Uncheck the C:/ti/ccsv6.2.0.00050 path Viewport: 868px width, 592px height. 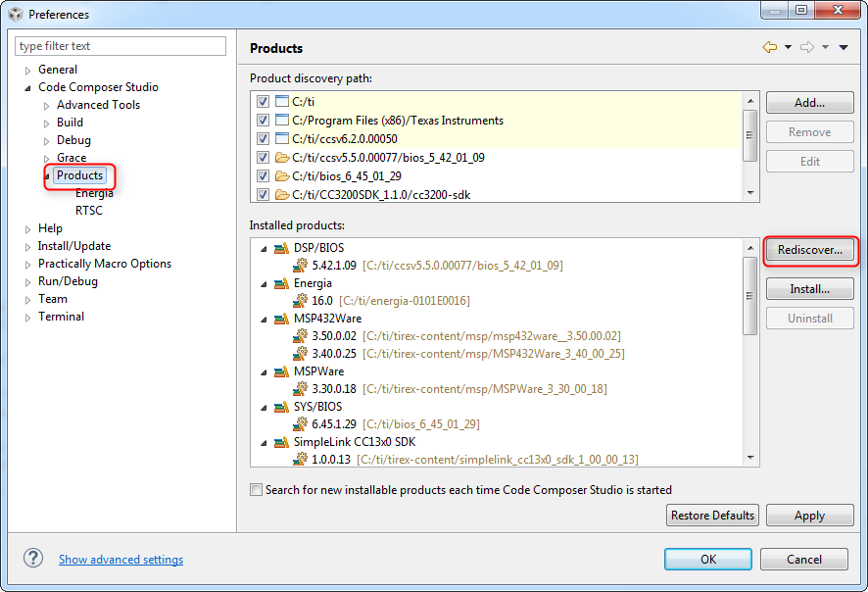263,138
